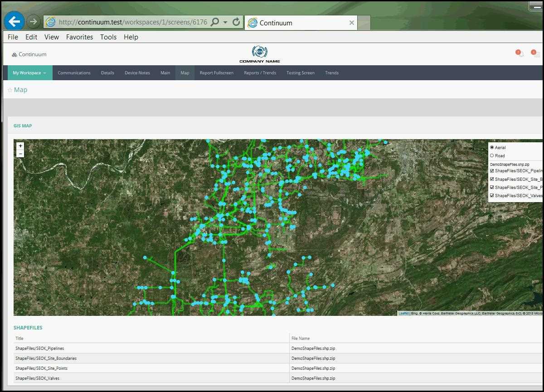Open the Device Notes tab

click(137, 73)
